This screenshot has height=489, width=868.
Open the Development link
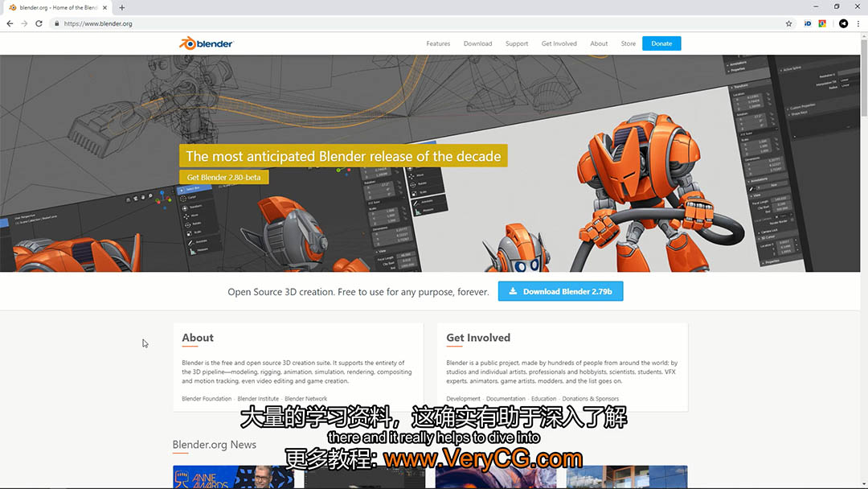pyautogui.click(x=464, y=399)
